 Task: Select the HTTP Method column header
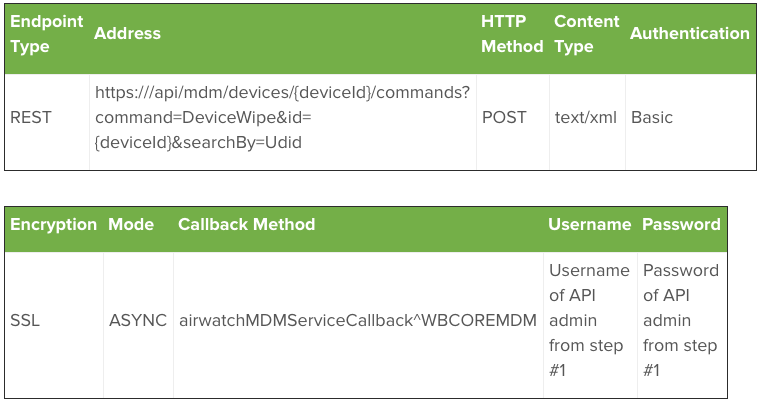click(512, 34)
